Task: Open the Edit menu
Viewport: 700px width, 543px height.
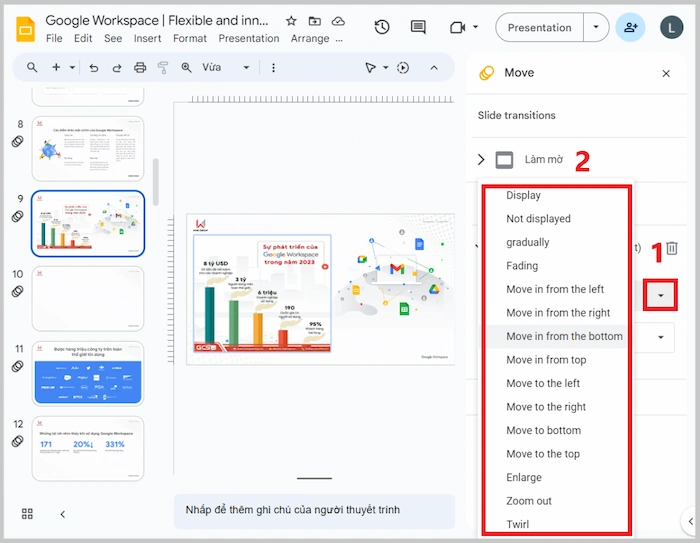Action: click(83, 38)
